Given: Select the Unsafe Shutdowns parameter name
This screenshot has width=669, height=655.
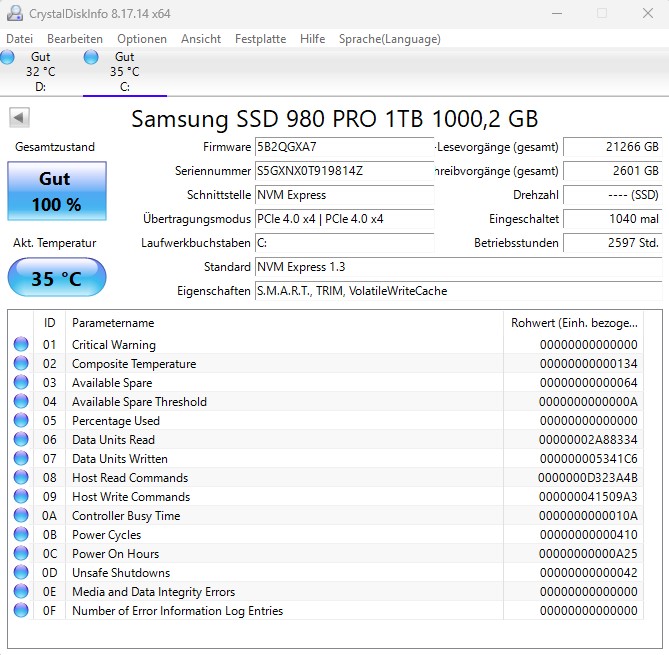Looking at the screenshot, I should 121,573.
